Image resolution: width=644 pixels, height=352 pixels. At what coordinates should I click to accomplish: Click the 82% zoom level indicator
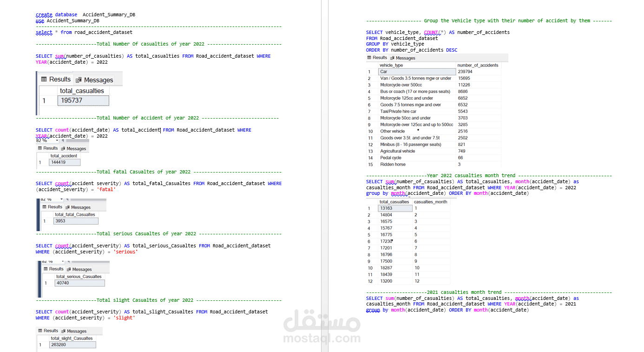click(x=41, y=140)
